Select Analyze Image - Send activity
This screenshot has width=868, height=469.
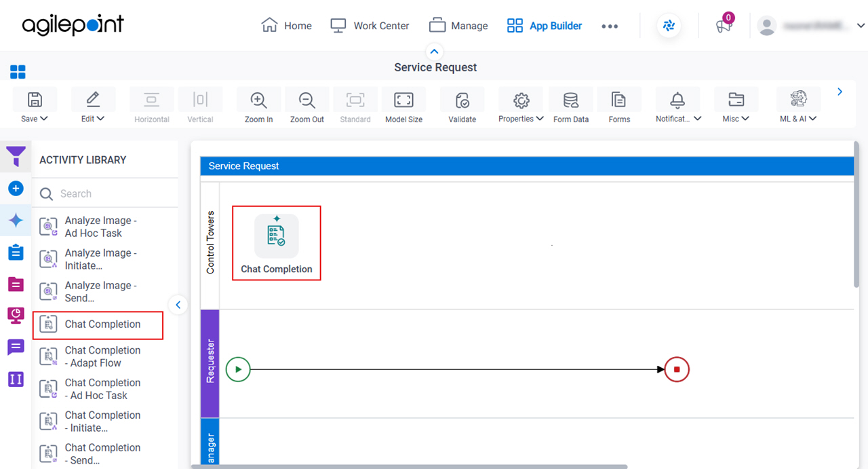click(x=98, y=292)
